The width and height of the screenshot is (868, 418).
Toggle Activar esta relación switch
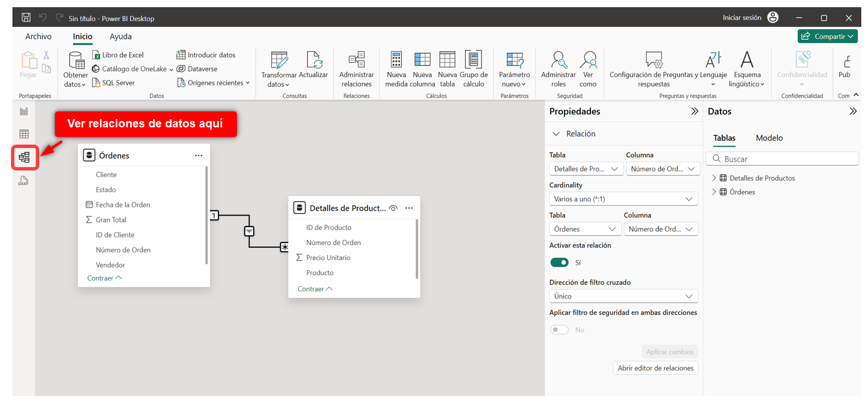click(559, 262)
